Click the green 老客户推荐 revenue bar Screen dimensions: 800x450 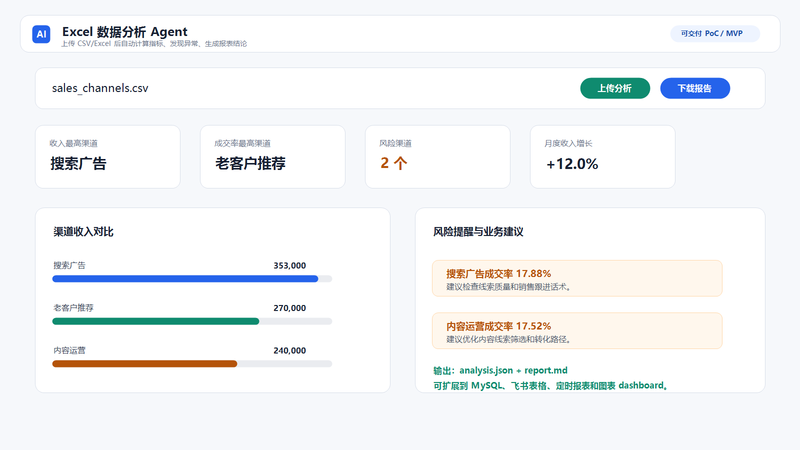(x=156, y=321)
